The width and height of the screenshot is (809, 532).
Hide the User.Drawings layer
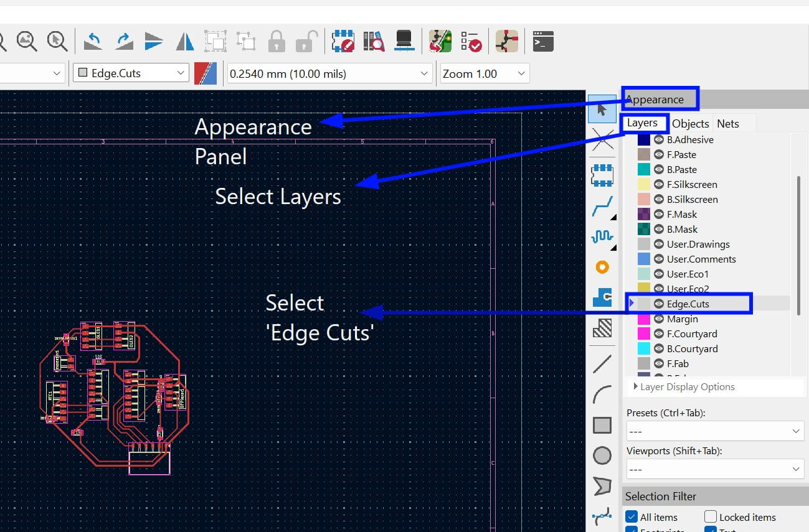pos(659,245)
